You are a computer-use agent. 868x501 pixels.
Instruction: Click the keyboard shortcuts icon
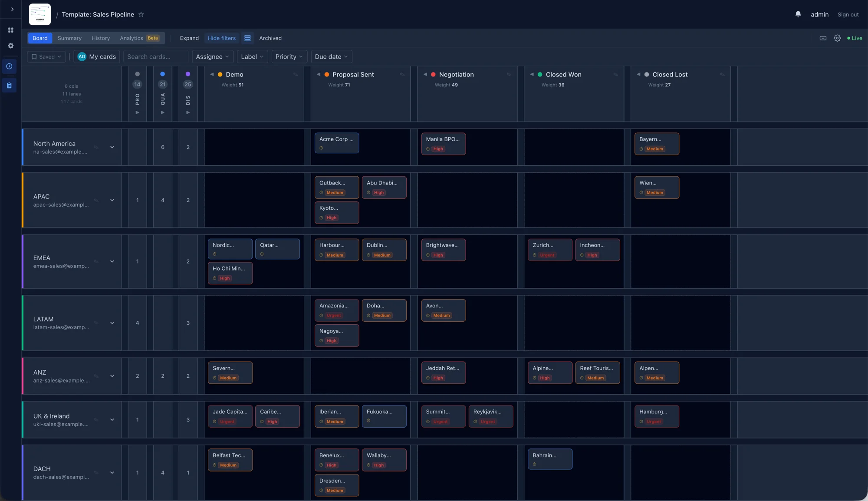point(823,38)
